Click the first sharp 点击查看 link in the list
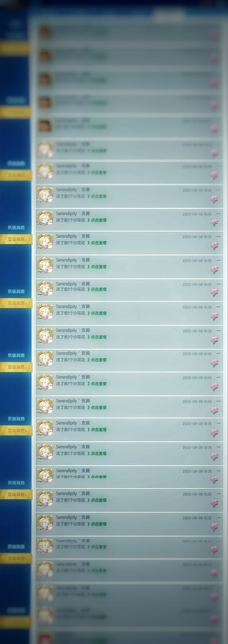 click(x=99, y=220)
